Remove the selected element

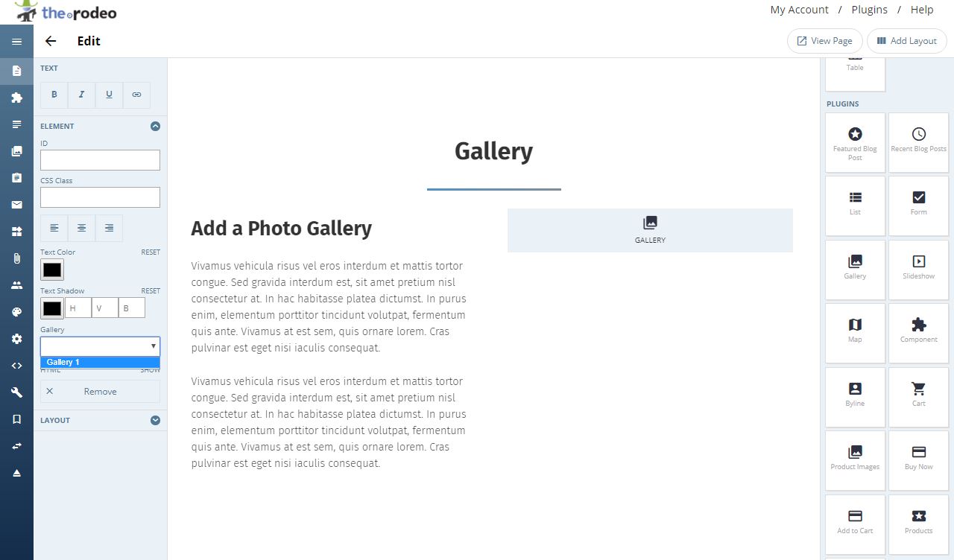[100, 392]
